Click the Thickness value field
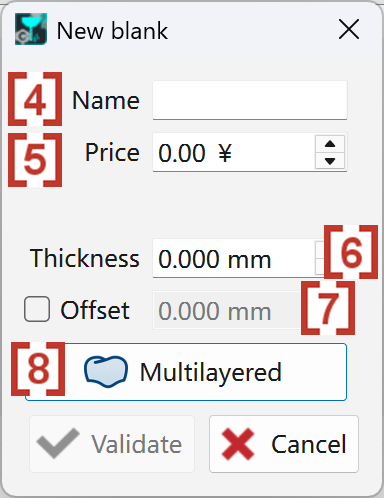 [238, 258]
